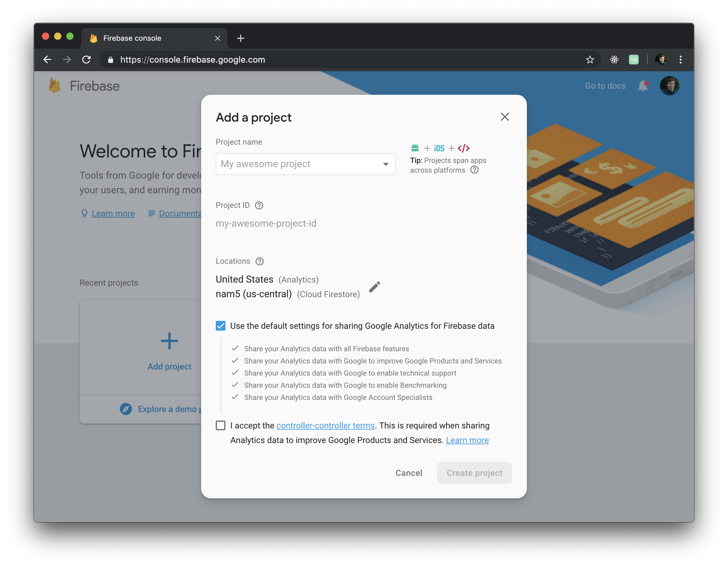
Task: Open Chrome three-dot menu
Action: 680,60
